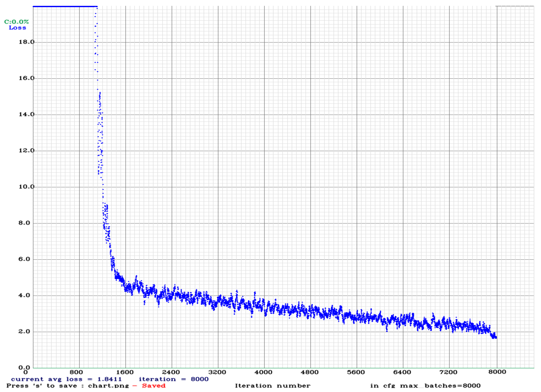
Task: Select y-axis value '2.0'
Action: point(24,332)
